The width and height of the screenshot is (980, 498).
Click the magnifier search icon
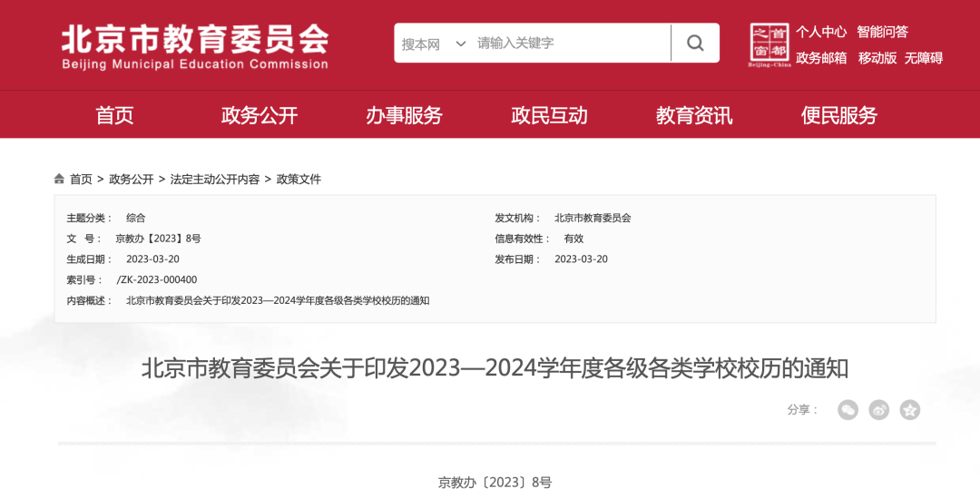(x=695, y=44)
